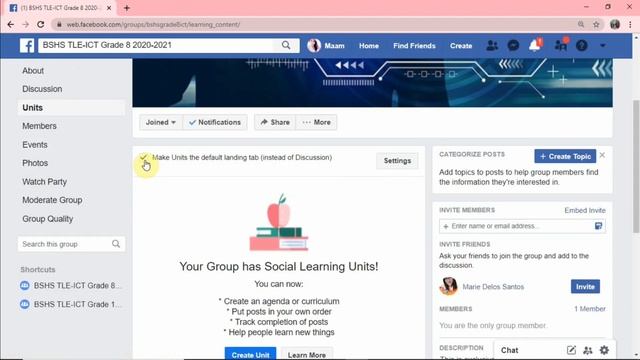Dismiss the Categorize Posts card
The height and width of the screenshot is (360, 640).
pos(602,155)
